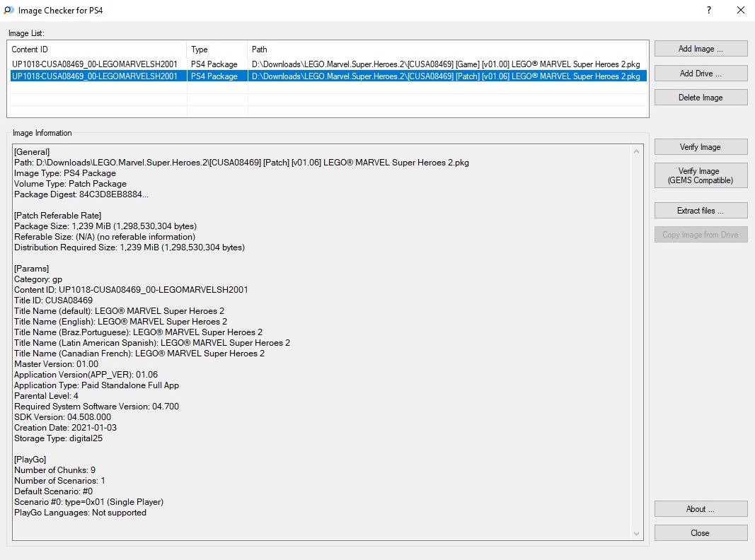
Task: Click the Title ID: CUSA08469 line
Action: [x=54, y=301]
